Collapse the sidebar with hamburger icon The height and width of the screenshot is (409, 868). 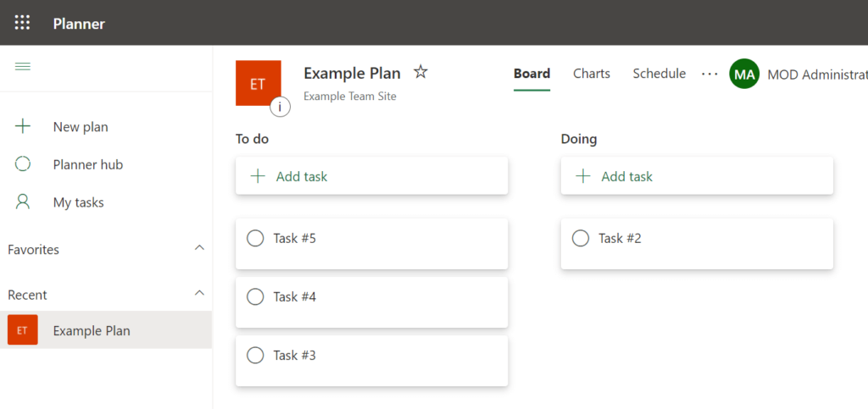coord(23,67)
